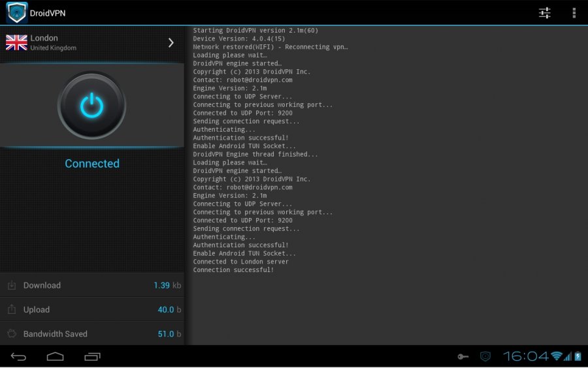Image resolution: width=588 pixels, height=368 pixels.
Task: Tap log line 'Connection successful!'
Action: [x=233, y=270]
